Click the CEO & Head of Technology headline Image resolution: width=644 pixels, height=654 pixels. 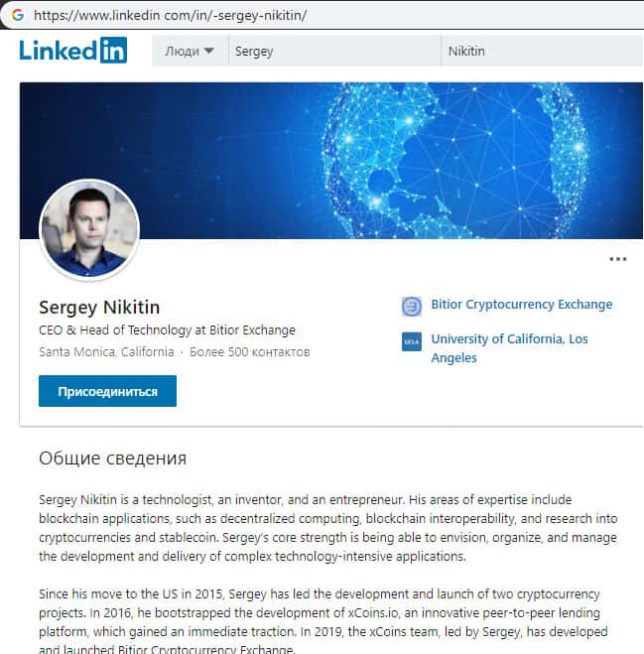click(167, 330)
